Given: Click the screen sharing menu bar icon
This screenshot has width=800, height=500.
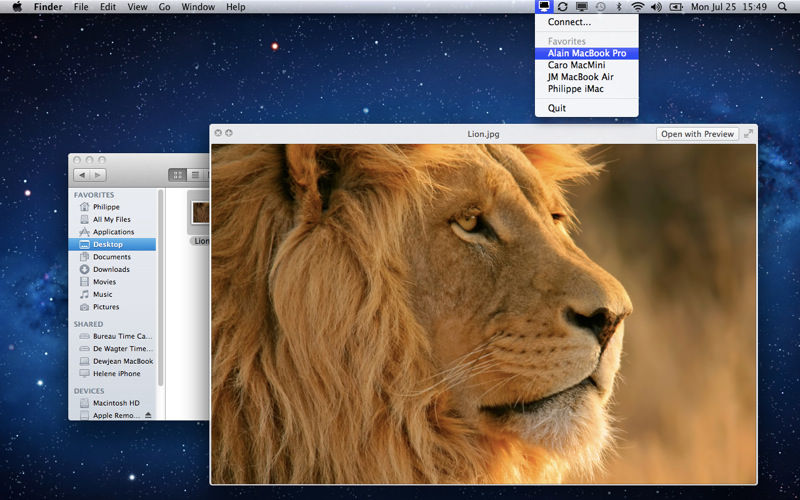Looking at the screenshot, I should click(x=544, y=7).
